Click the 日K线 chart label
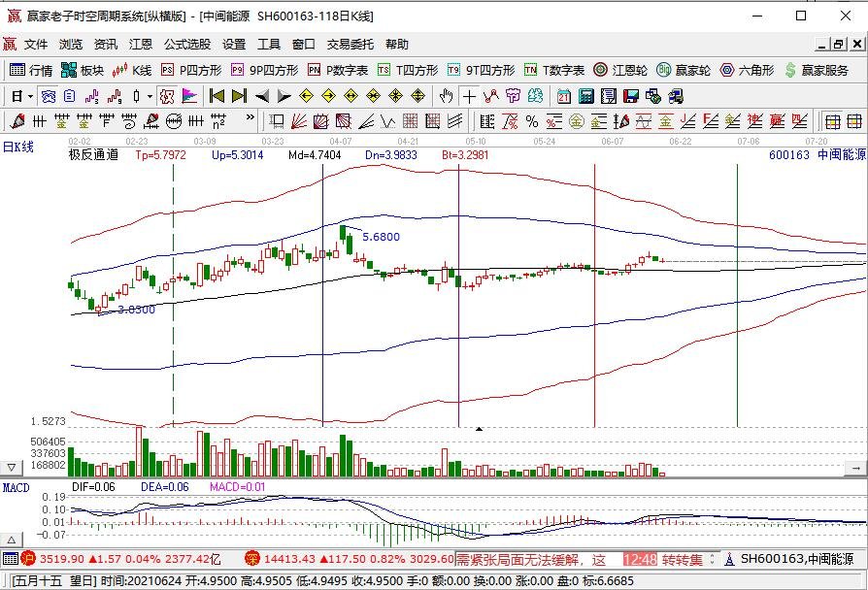 coord(18,147)
